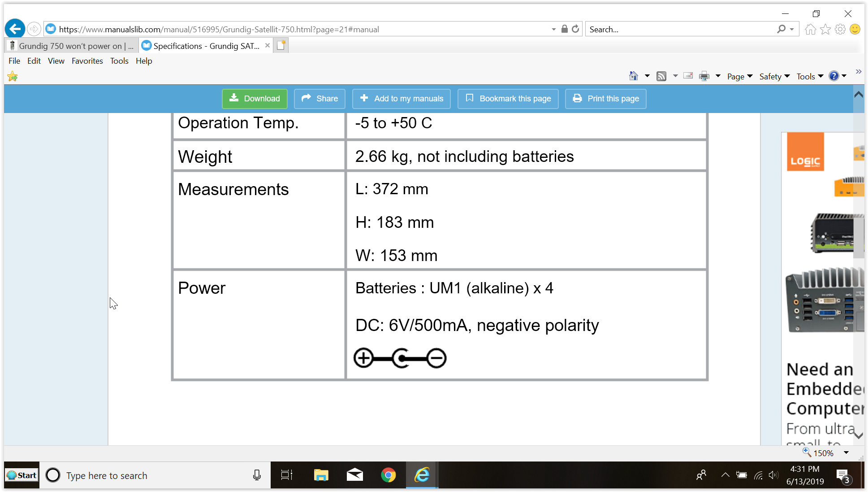Click the RSS feeds icon
Image resolution: width=868 pixels, height=492 pixels.
pyautogui.click(x=661, y=76)
